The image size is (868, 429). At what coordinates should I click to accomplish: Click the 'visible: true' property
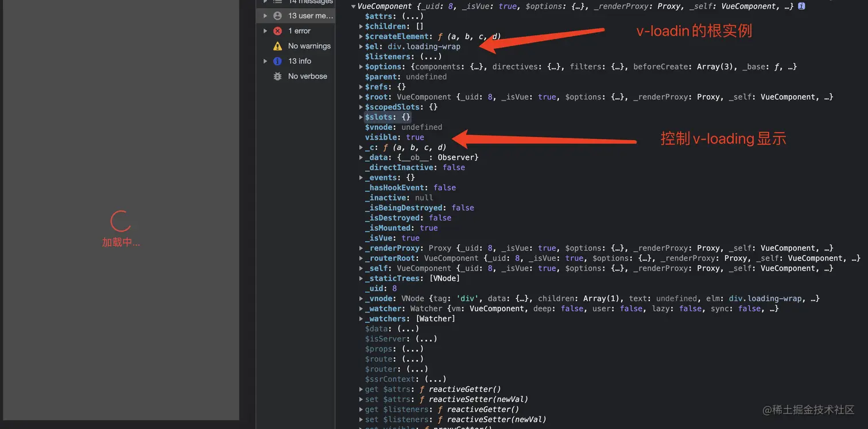pos(394,137)
